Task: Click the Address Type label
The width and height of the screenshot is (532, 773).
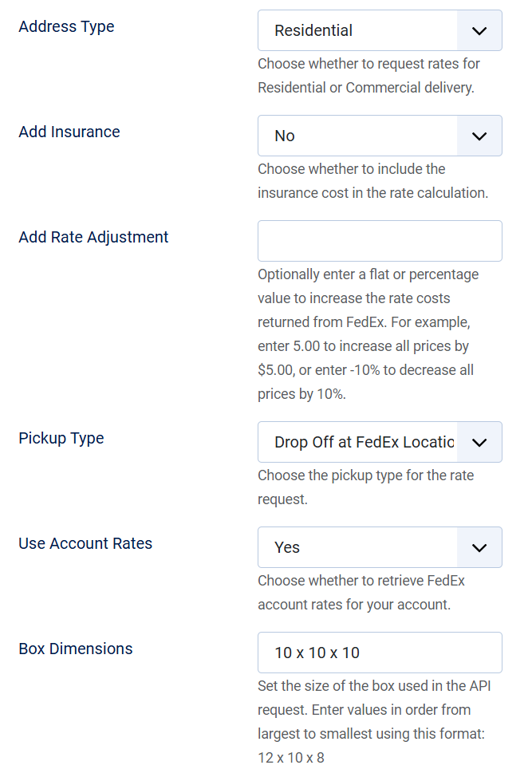Action: 66,26
